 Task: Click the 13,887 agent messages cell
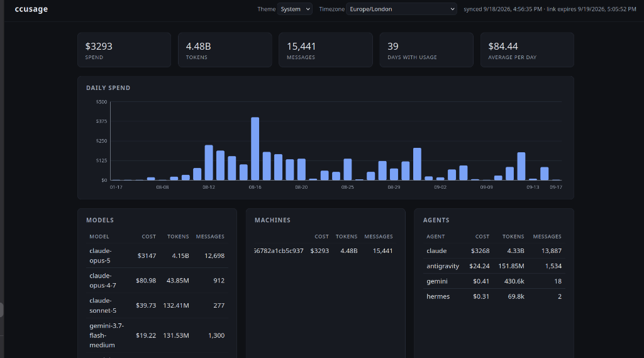click(x=551, y=250)
